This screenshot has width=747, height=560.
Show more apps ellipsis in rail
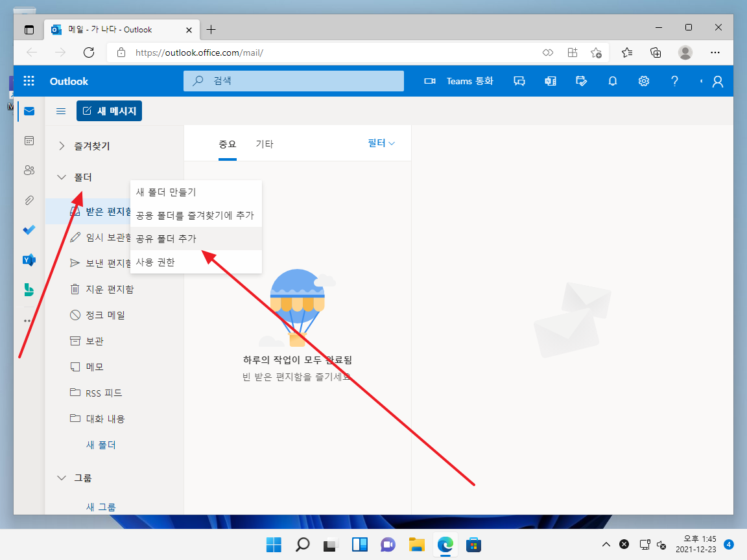click(x=27, y=320)
